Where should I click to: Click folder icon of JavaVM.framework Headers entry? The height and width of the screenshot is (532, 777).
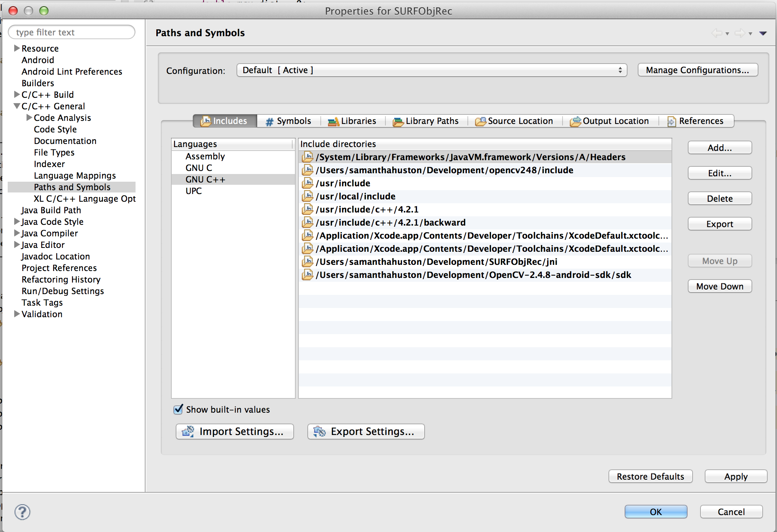coord(307,157)
